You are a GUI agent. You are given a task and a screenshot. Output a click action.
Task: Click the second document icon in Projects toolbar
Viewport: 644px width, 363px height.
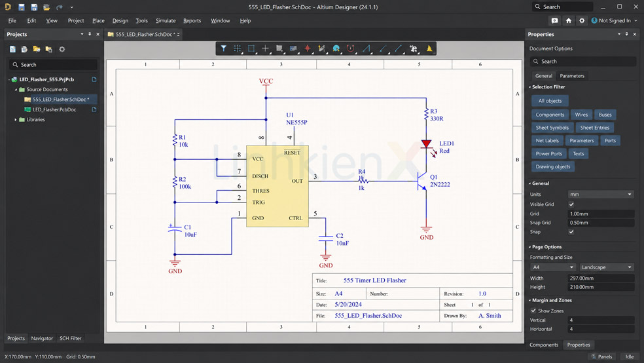[24, 49]
